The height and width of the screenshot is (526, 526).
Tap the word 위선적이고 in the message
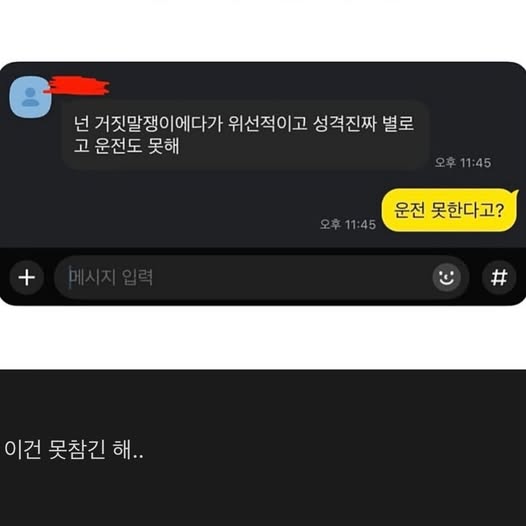267,124
